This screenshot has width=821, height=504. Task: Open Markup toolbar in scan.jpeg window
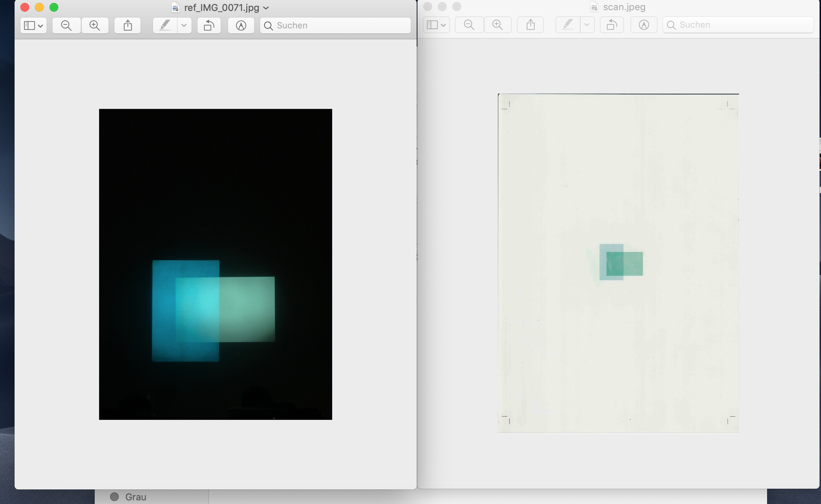tap(644, 25)
